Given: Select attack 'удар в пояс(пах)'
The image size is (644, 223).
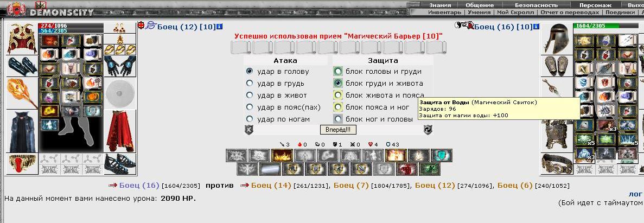Looking at the screenshot, I should click(x=250, y=107).
